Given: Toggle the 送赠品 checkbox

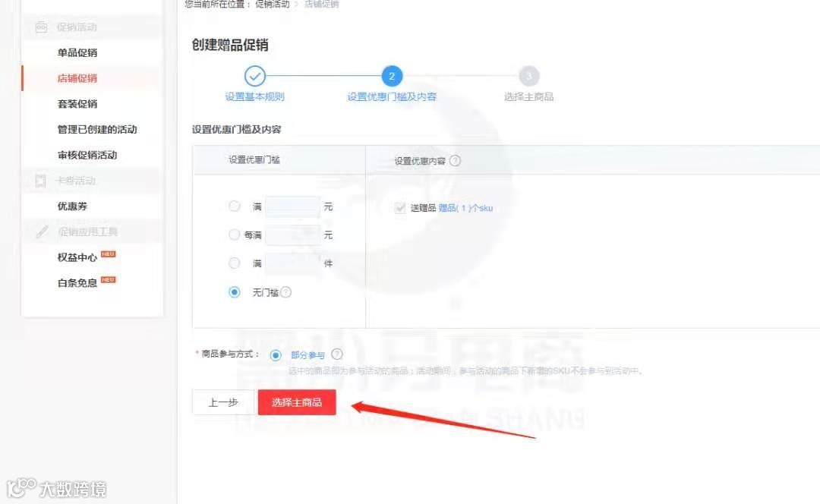Looking at the screenshot, I should (x=400, y=207).
